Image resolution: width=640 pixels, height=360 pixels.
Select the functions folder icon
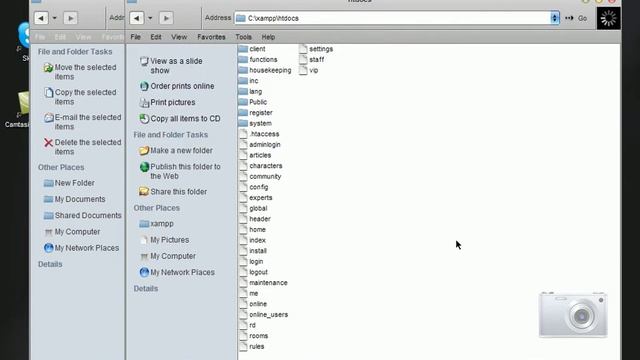click(x=243, y=60)
